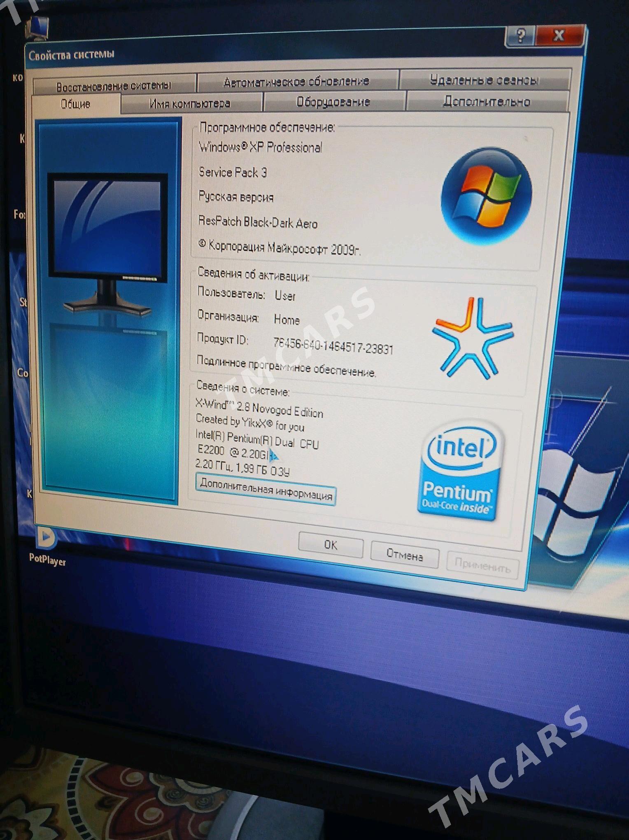The image size is (629, 840).
Task: Click the 2.20 ГГц, 1,99 ГБ ОЗУ text
Action: (x=242, y=468)
